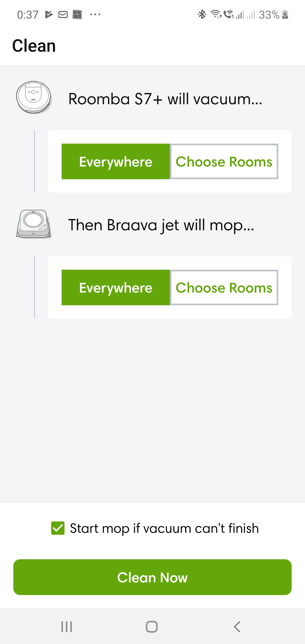This screenshot has width=305, height=644.
Task: Tap the Wi-Fi signal status icon
Action: click(215, 14)
